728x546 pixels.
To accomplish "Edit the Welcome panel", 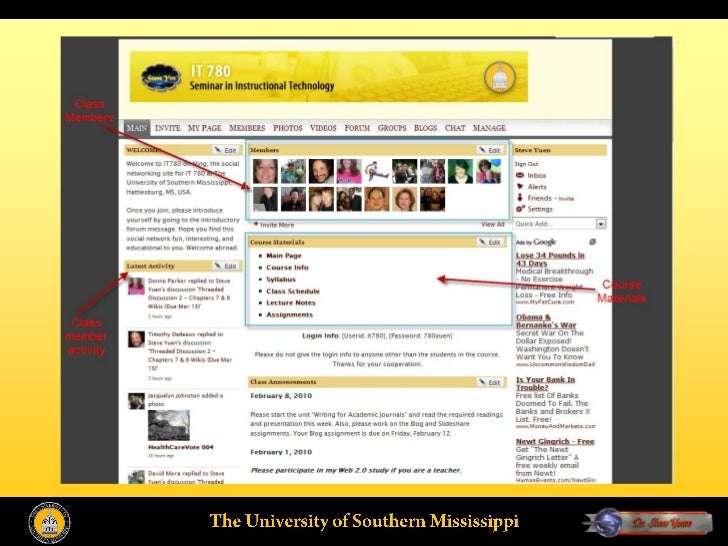I will coord(226,150).
